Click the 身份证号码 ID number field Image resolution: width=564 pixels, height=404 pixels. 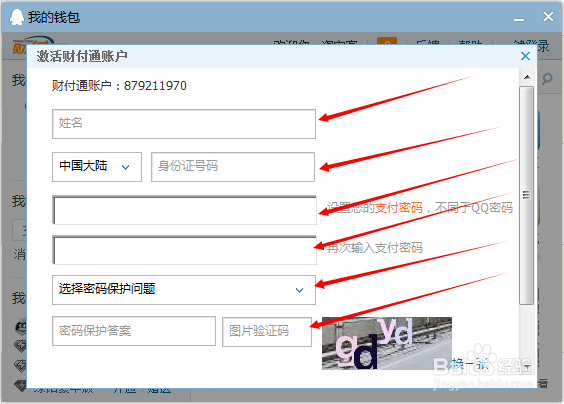pyautogui.click(x=233, y=167)
